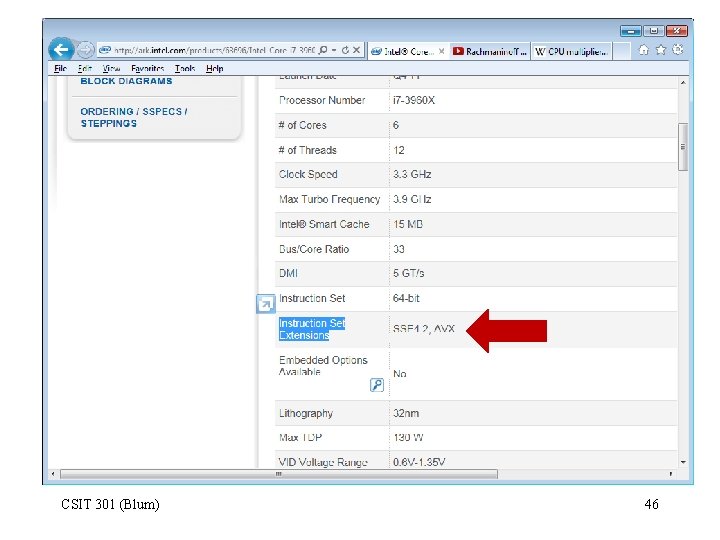Click the Lithography value 32nm

(x=405, y=413)
